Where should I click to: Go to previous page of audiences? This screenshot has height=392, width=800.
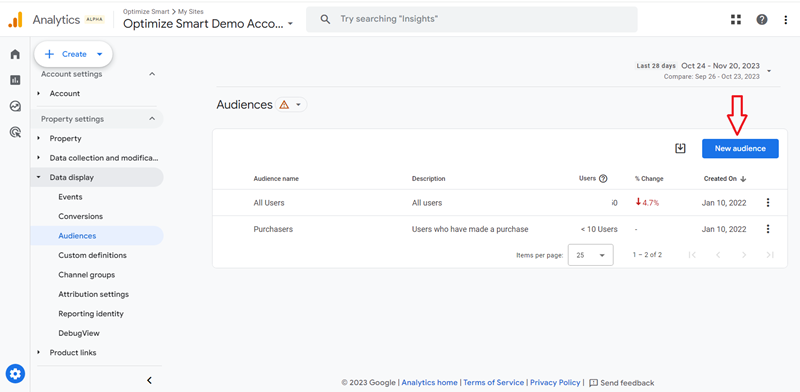718,255
